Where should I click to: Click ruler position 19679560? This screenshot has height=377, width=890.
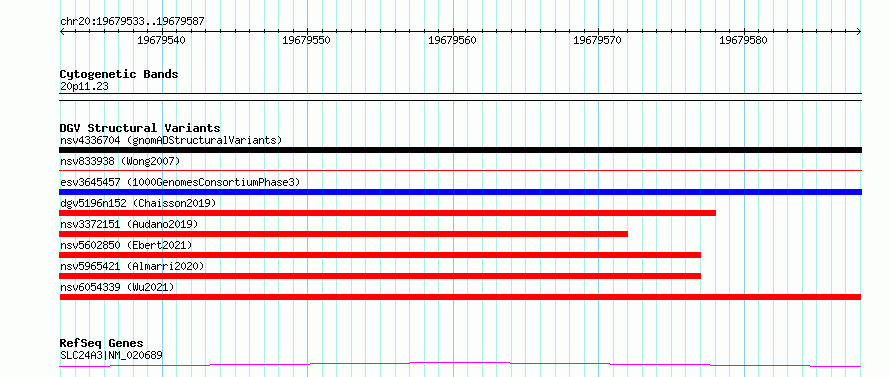pos(452,40)
